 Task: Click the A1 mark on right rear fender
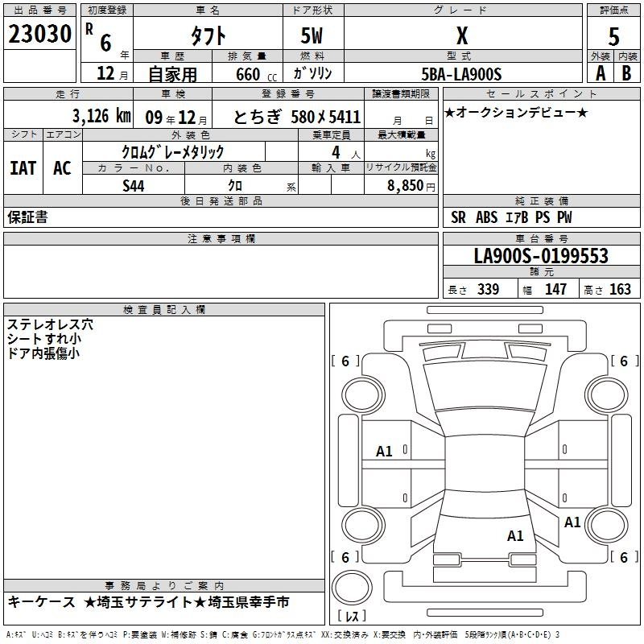tap(572, 522)
